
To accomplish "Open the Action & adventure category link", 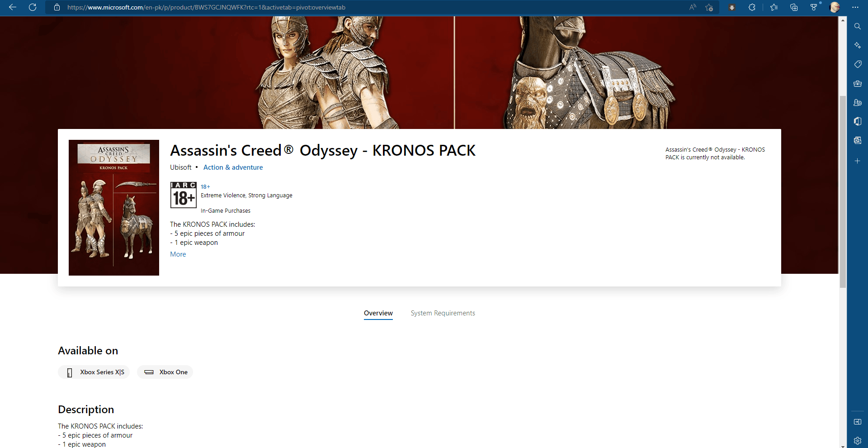I will pos(233,167).
